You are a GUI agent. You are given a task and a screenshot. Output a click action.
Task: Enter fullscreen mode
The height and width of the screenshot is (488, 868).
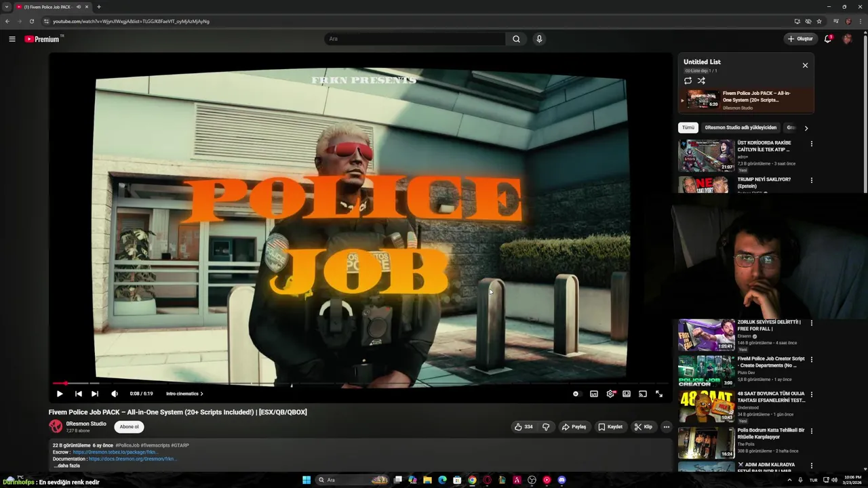(659, 394)
